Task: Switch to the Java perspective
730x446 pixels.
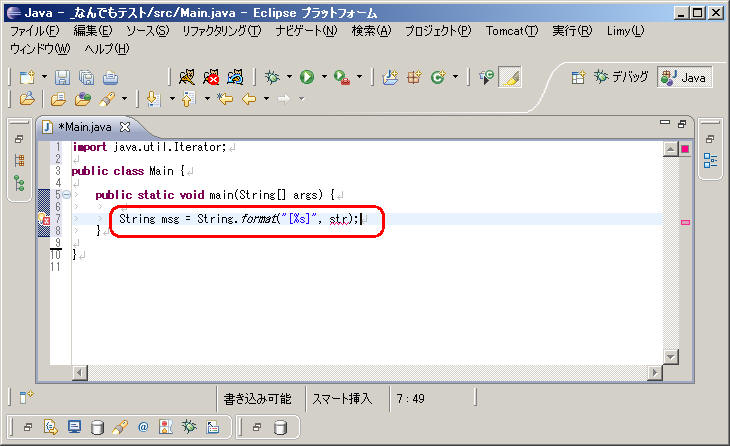Action: point(685,77)
